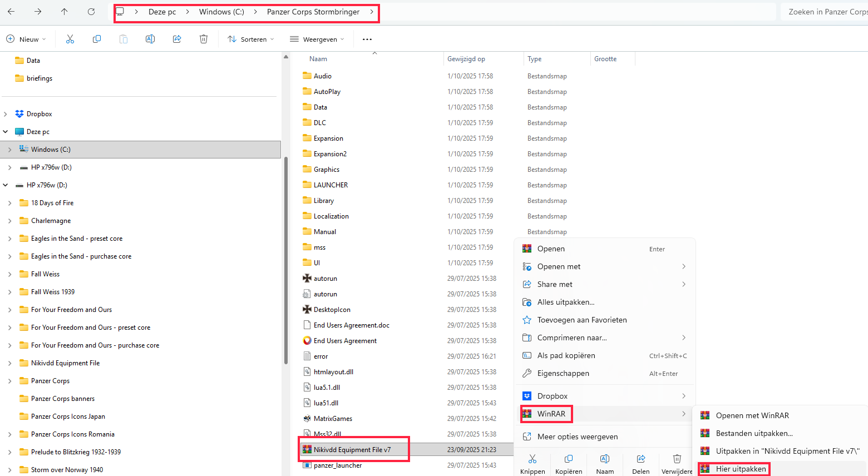This screenshot has height=476, width=868.
Task: Open the three-dots more options menu
Action: click(x=367, y=39)
